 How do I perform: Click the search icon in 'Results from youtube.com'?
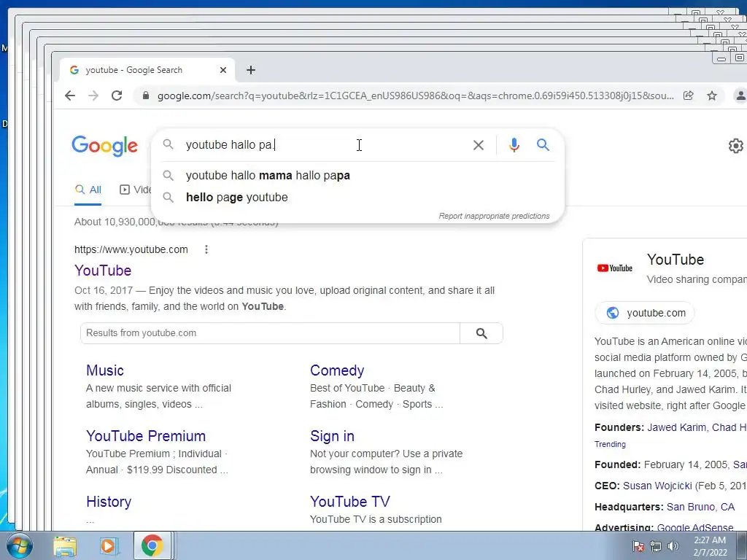(481, 333)
